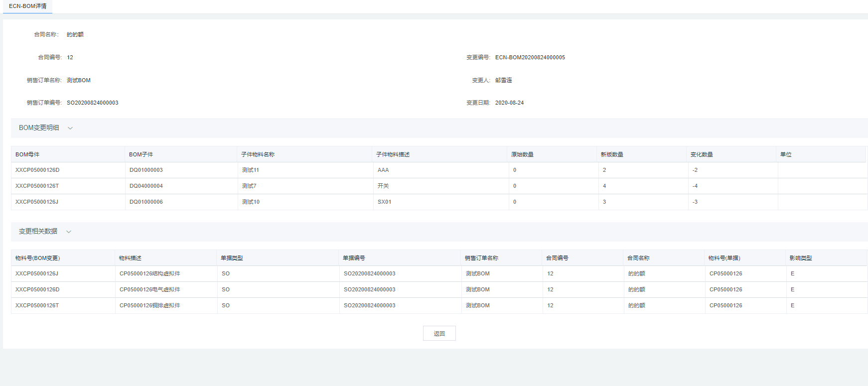This screenshot has height=386, width=868.
Task: Click CP05000126电气虚拟件 row description
Action: pyautogui.click(x=149, y=289)
